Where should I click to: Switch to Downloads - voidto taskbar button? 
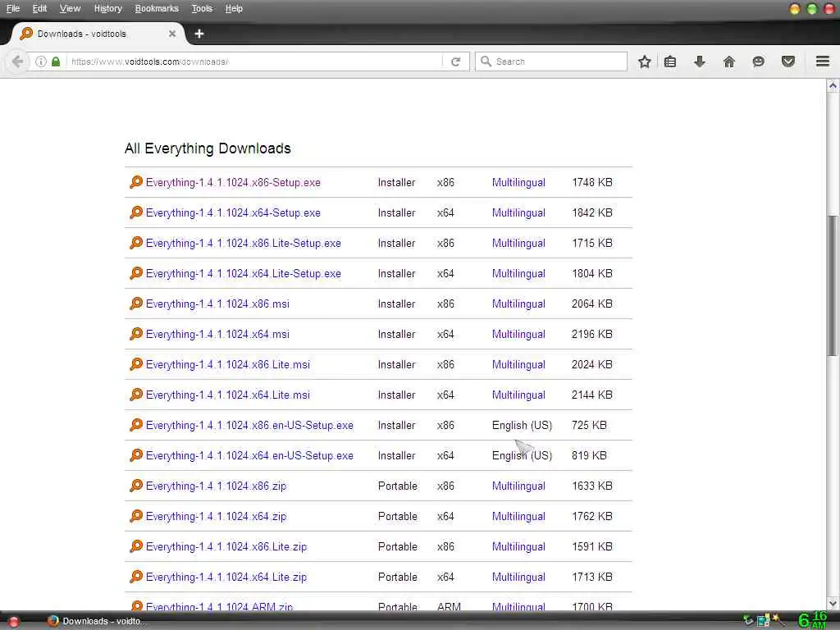[x=97, y=622]
